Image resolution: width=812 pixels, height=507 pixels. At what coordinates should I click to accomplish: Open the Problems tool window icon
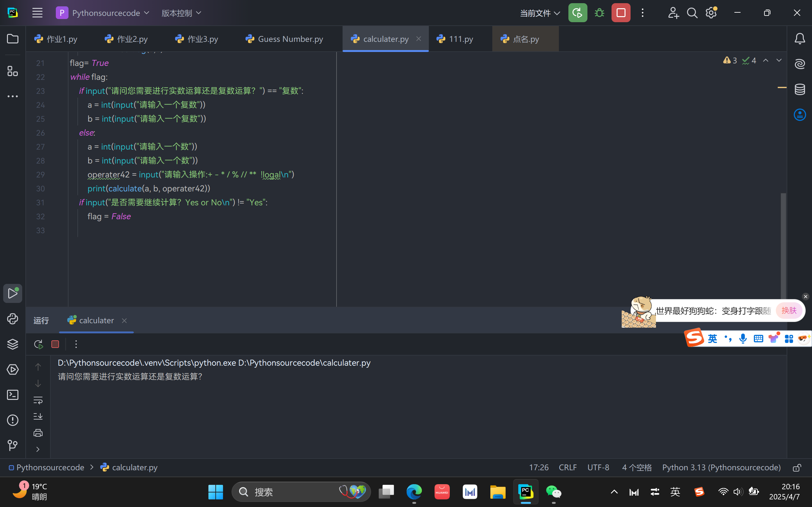12,420
